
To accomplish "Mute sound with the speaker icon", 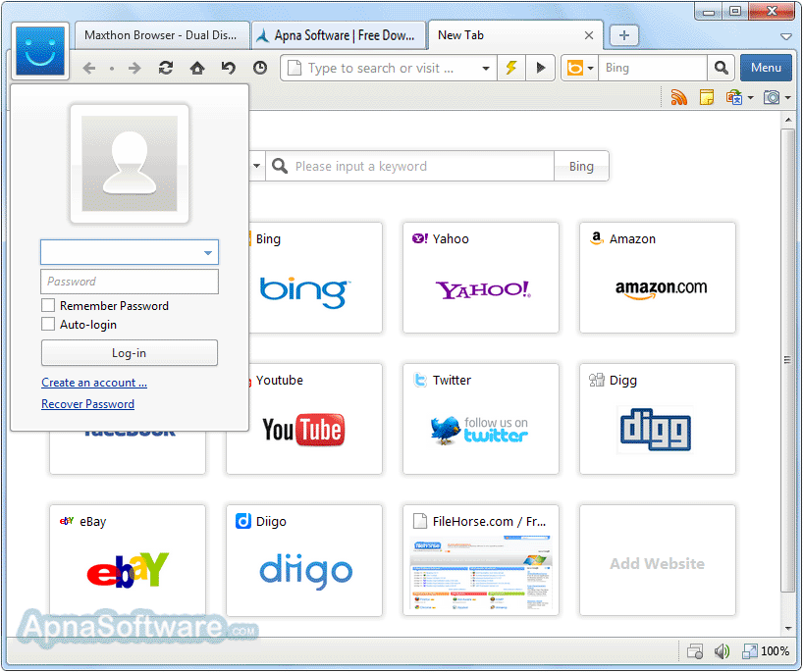I will click(722, 651).
